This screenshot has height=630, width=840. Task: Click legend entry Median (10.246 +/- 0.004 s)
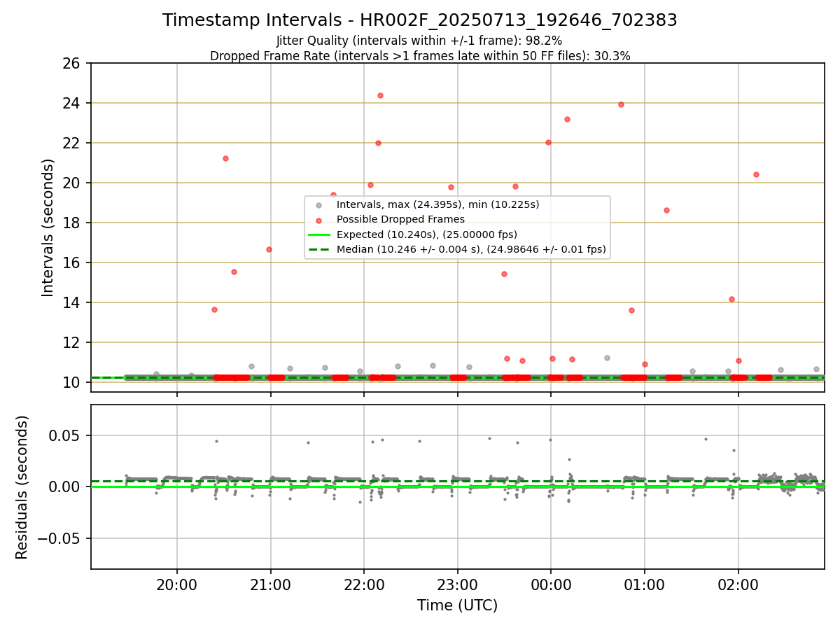coord(471,249)
